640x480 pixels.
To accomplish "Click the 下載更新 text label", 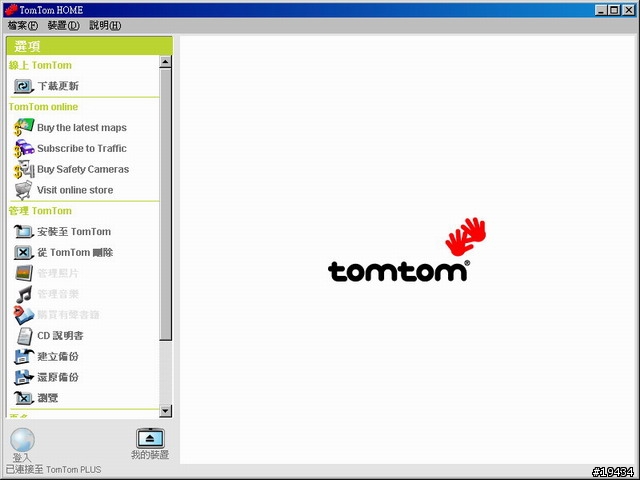I will (x=58, y=86).
